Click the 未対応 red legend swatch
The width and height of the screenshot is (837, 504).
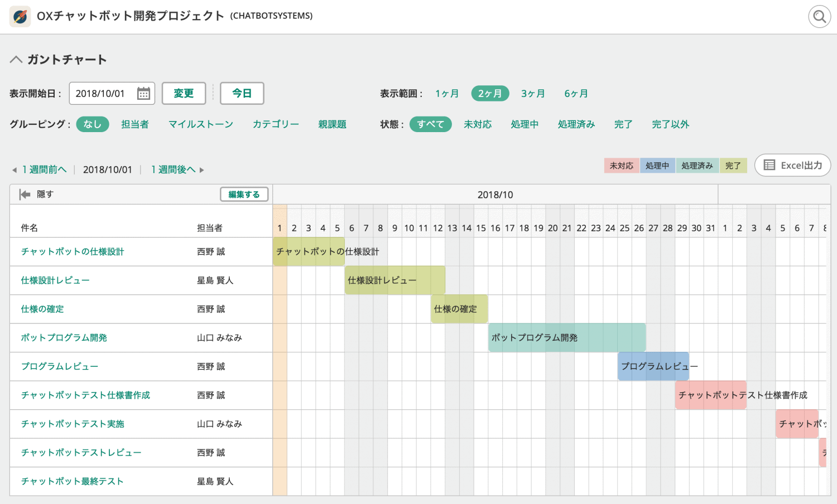[x=622, y=166]
